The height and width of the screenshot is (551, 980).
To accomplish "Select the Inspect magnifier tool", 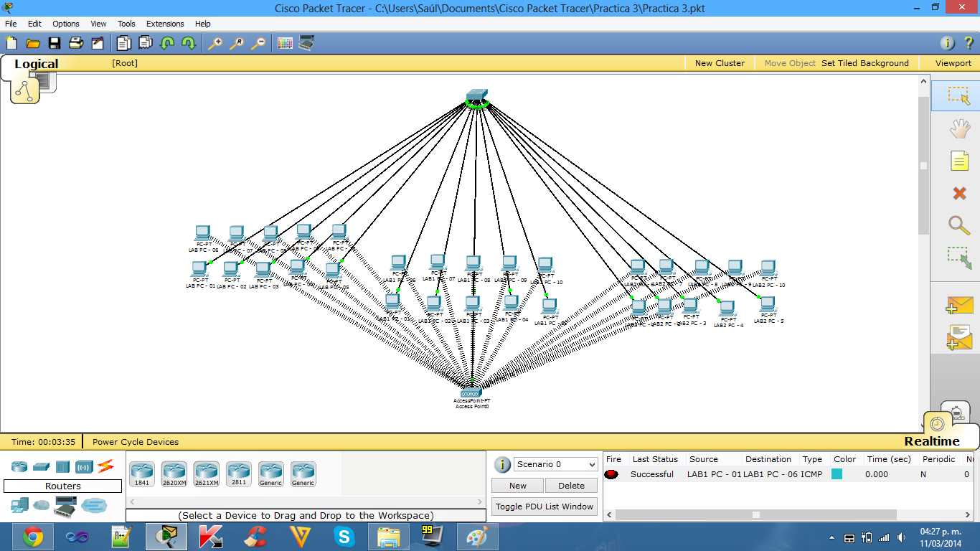I will pos(959,225).
